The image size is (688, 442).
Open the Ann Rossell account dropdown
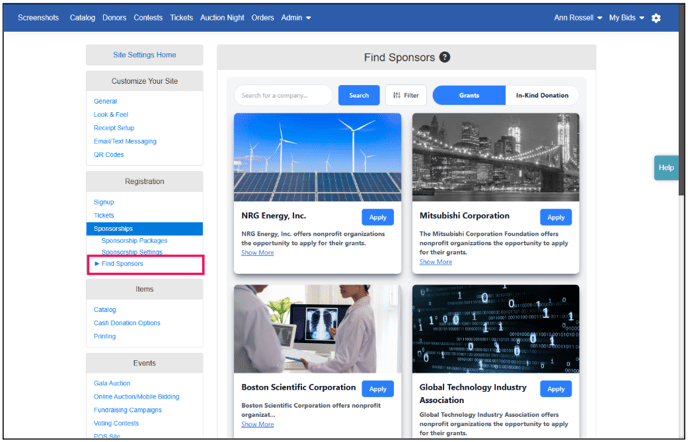(578, 18)
